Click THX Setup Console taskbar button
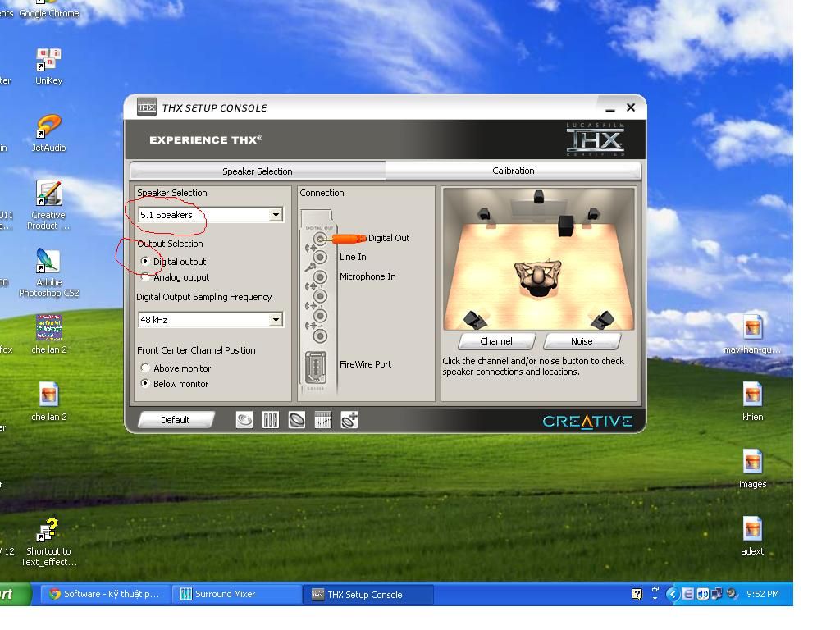This screenshot has height=630, width=840. click(x=368, y=594)
